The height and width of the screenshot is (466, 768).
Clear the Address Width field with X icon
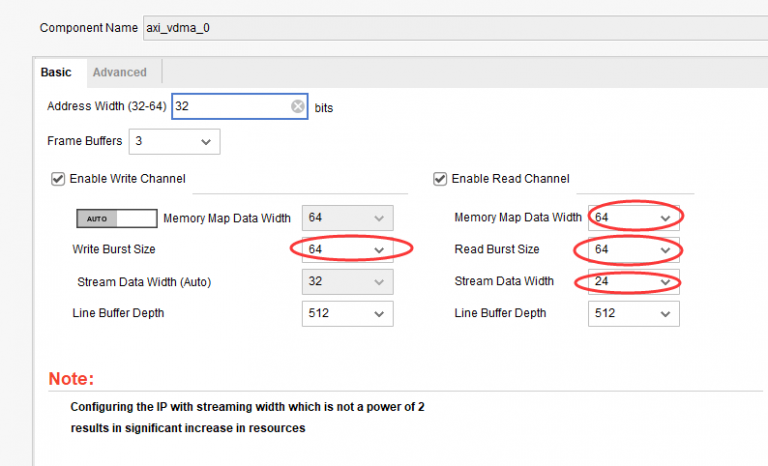coord(297,107)
